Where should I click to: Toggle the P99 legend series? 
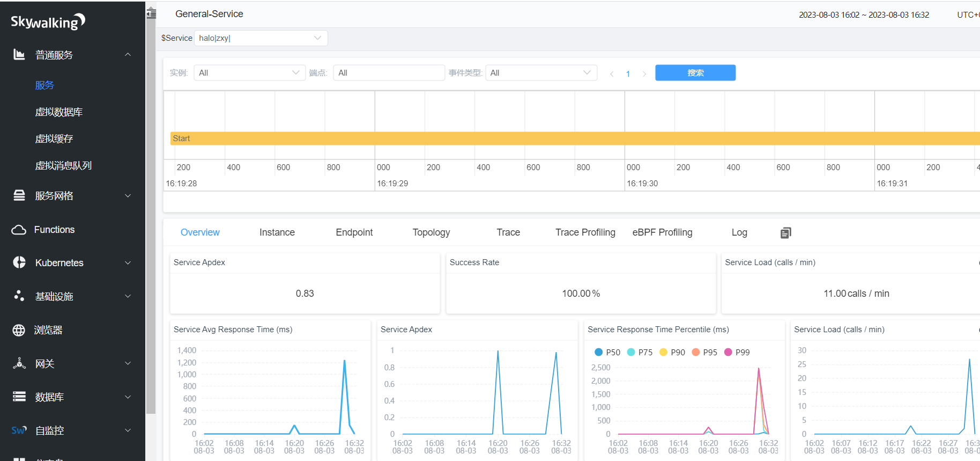click(737, 352)
